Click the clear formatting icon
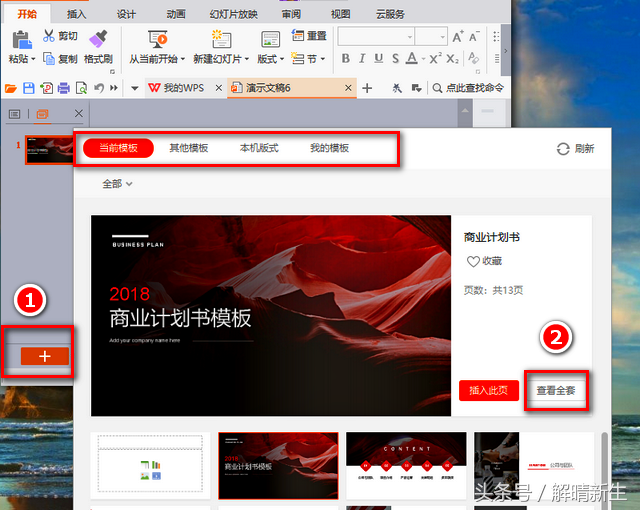Screen dimensions: 640x510 coord(473,58)
